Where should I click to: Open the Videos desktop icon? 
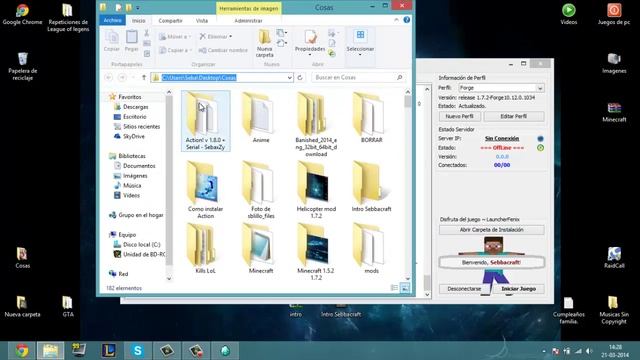click(x=569, y=14)
